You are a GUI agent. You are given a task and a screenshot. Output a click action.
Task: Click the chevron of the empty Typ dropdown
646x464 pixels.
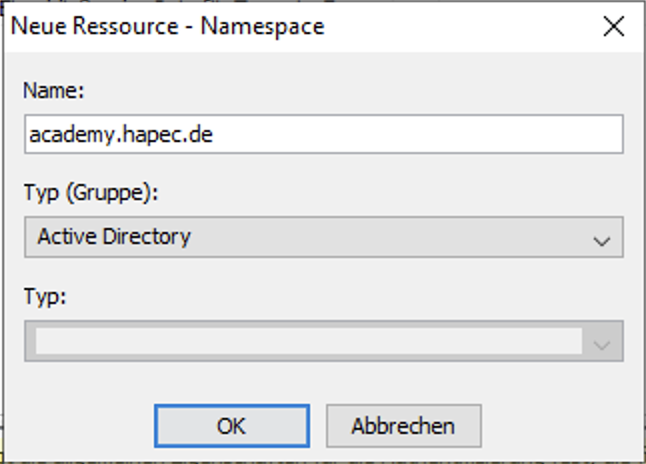click(601, 344)
